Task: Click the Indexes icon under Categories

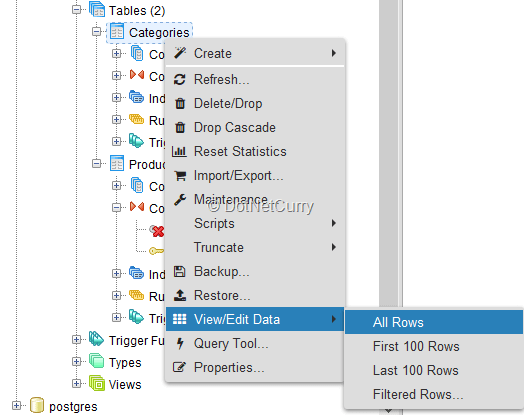Action: pyautogui.click(x=137, y=97)
